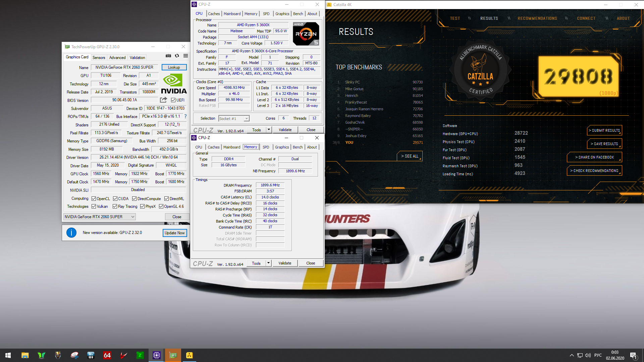Switch to GPU-Z via taskbar icon
Viewport: 644px width, 362px height.
point(173,355)
